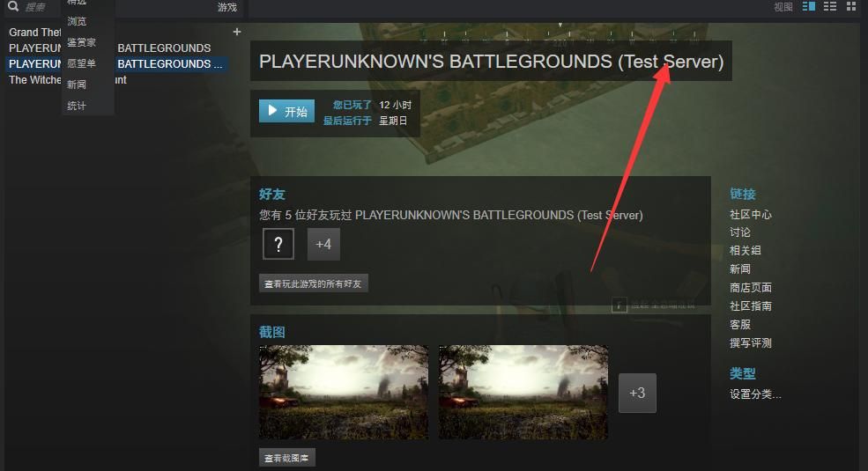
Task: Click the 12 小时 playtime value
Action: (396, 105)
